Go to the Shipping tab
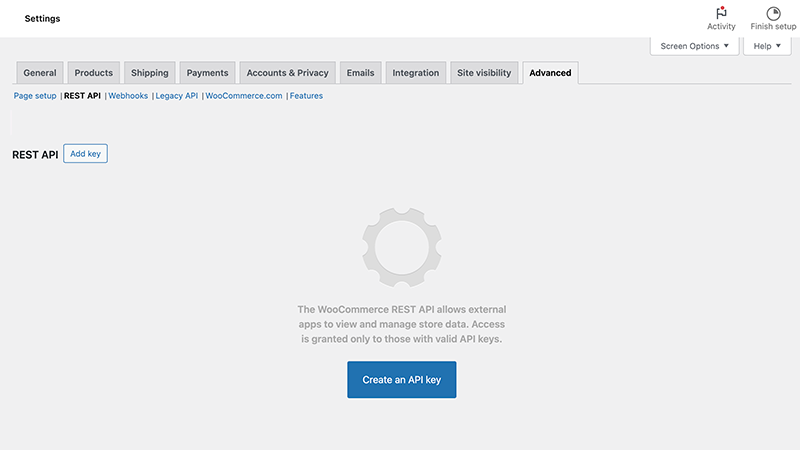 click(x=150, y=73)
